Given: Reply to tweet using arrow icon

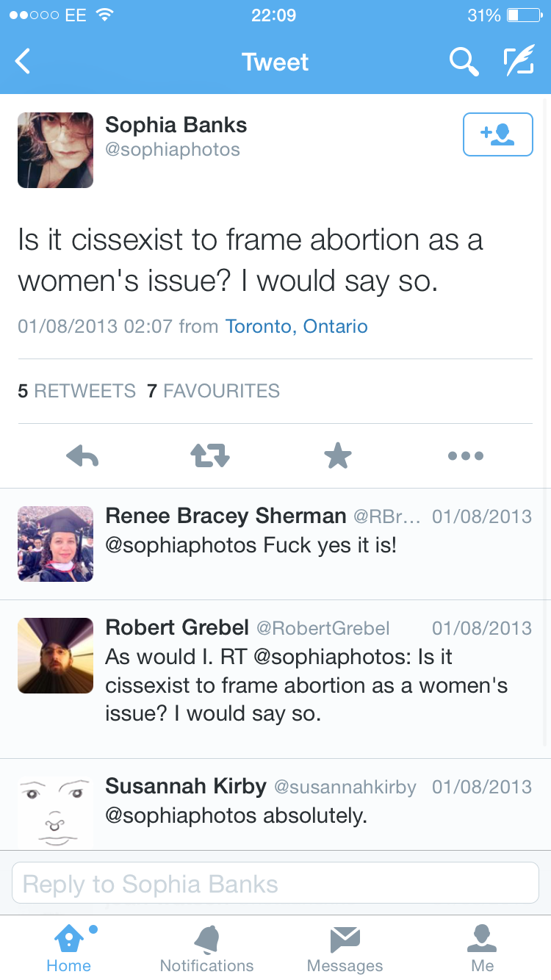Looking at the screenshot, I should pos(82,456).
